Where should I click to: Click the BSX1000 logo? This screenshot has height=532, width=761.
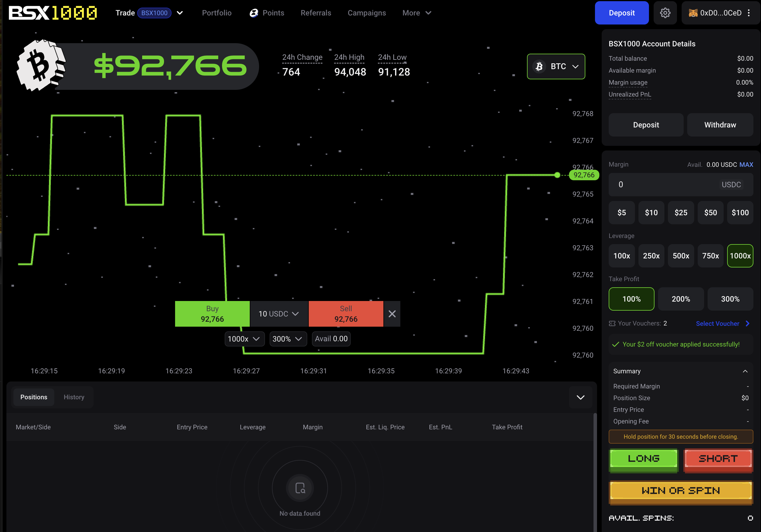pos(53,13)
